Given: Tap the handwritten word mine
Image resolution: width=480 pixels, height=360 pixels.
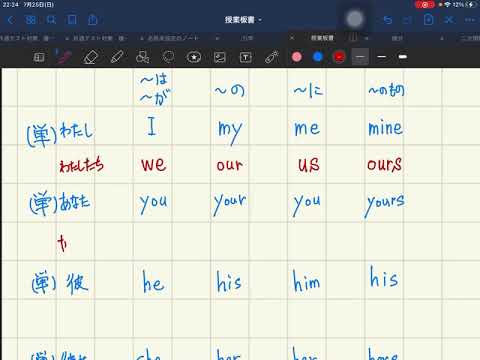Looking at the screenshot, I should [x=386, y=127].
